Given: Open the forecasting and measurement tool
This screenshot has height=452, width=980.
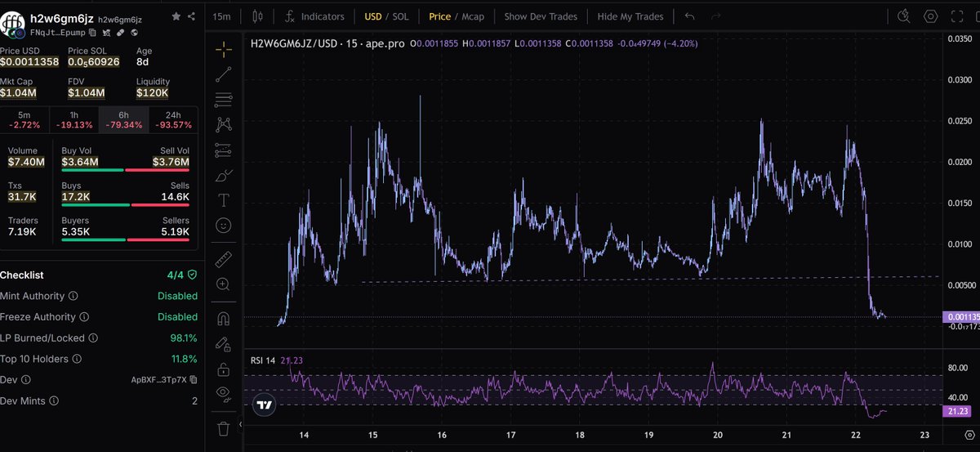Looking at the screenshot, I should [x=223, y=150].
